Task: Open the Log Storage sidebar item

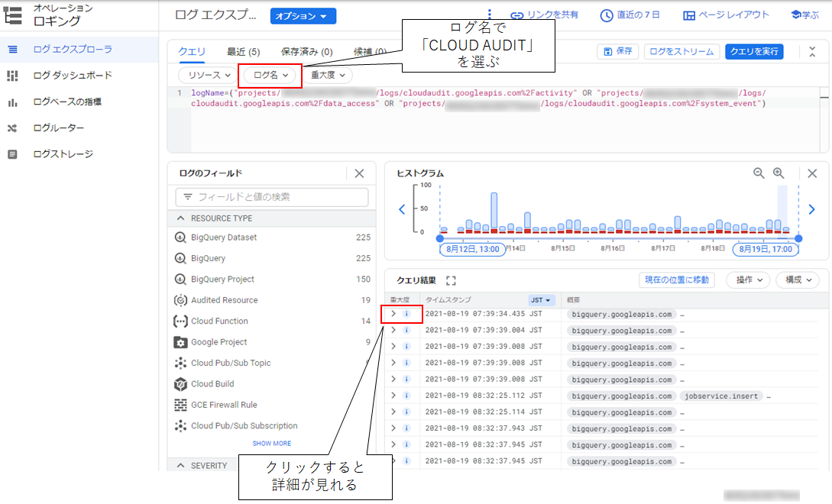Action: point(63,153)
